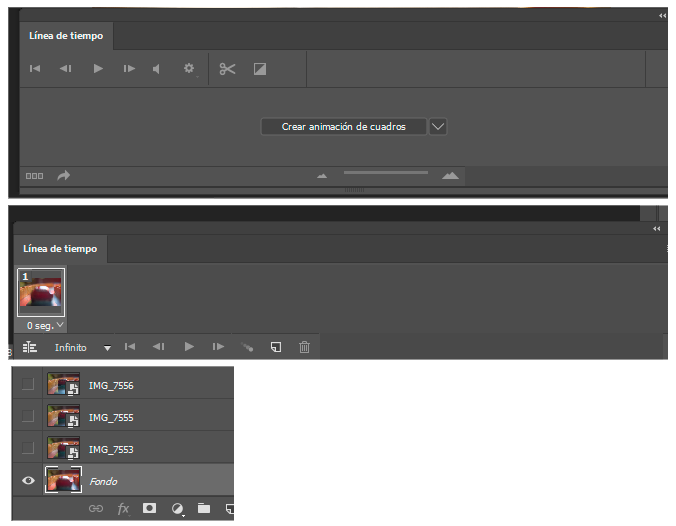676x526 pixels.
Task: Convert to frame animation three-squares icon
Action: coord(34,176)
